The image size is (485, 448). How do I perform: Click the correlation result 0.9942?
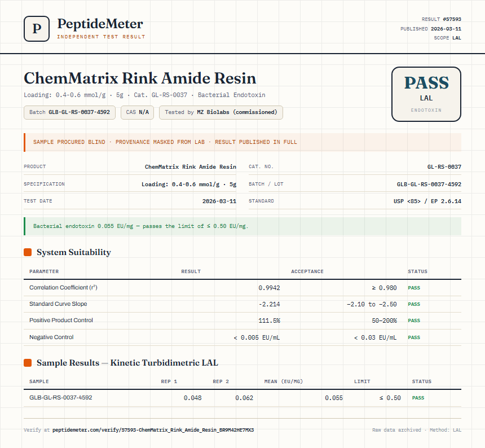pyautogui.click(x=269, y=288)
